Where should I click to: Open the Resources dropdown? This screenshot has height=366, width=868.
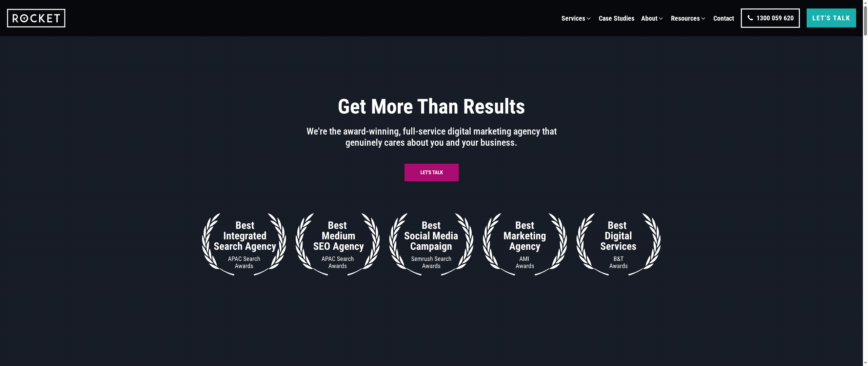(x=685, y=19)
